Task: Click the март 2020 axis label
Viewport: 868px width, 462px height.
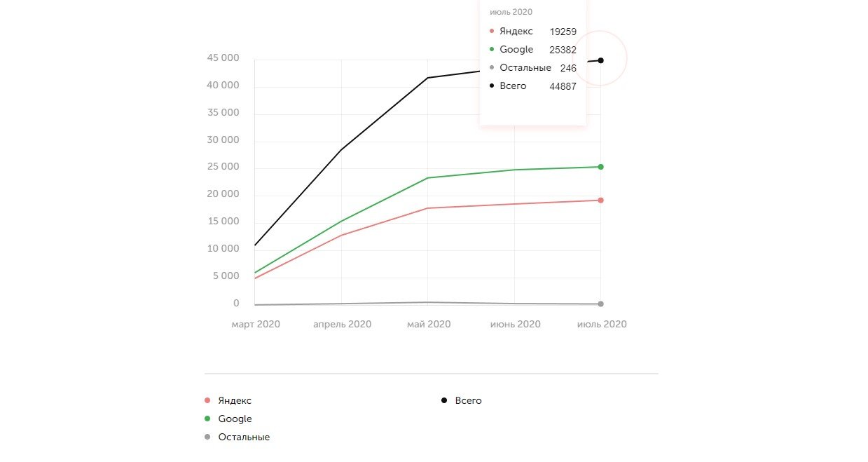Action: click(x=256, y=324)
